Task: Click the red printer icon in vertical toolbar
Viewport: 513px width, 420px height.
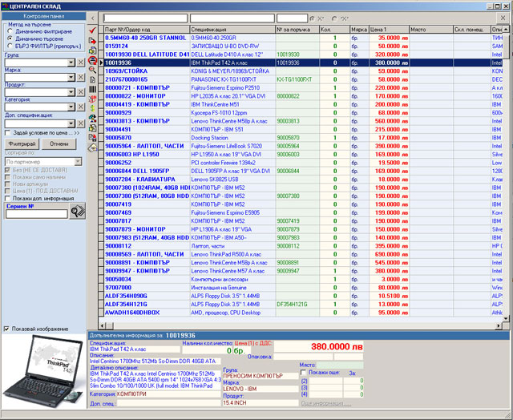Action: coord(94,62)
